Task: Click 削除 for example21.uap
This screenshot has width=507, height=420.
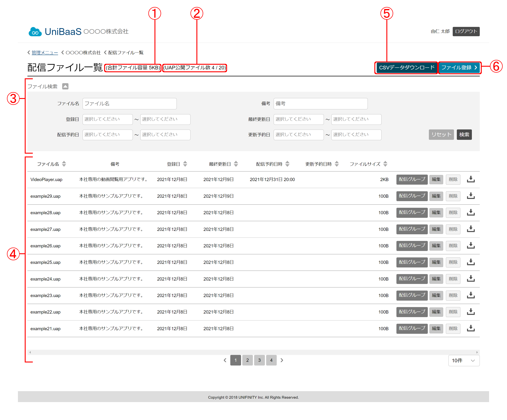Action: tap(453, 328)
